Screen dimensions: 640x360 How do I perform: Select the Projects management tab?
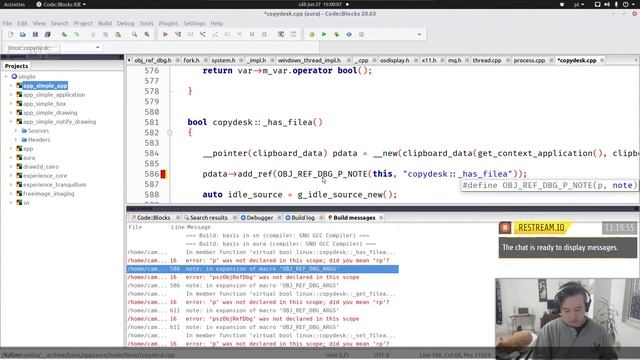click(16, 66)
